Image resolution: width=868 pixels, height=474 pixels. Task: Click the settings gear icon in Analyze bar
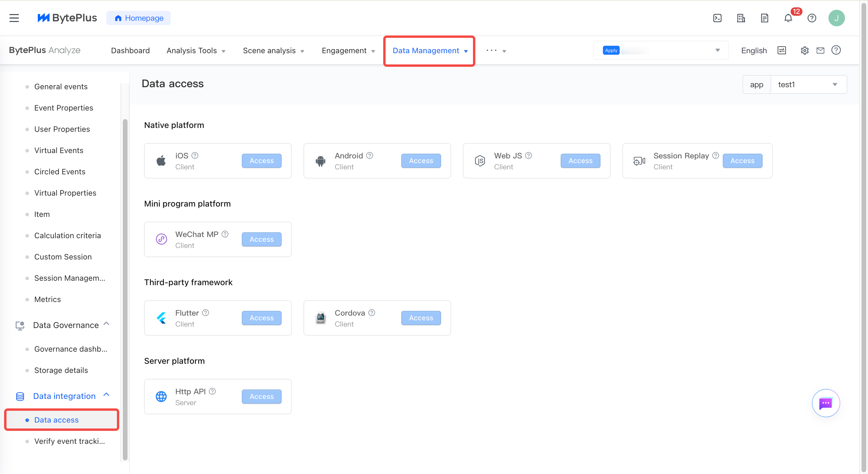coord(804,51)
